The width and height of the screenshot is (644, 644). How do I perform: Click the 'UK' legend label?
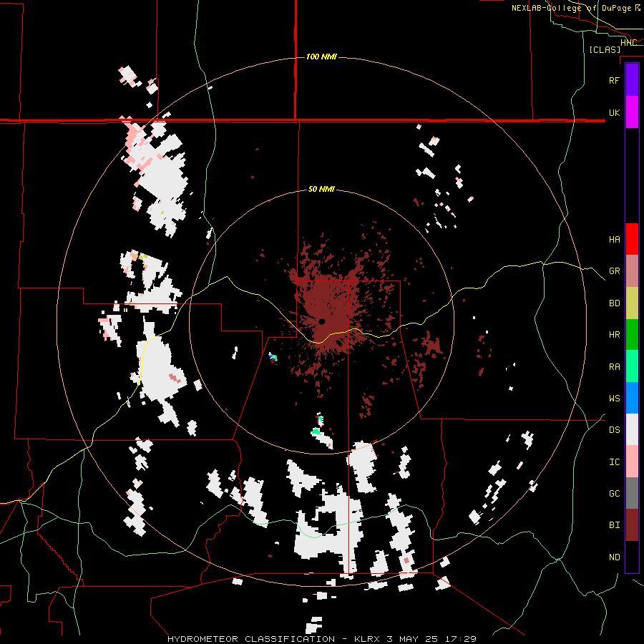coord(614,112)
